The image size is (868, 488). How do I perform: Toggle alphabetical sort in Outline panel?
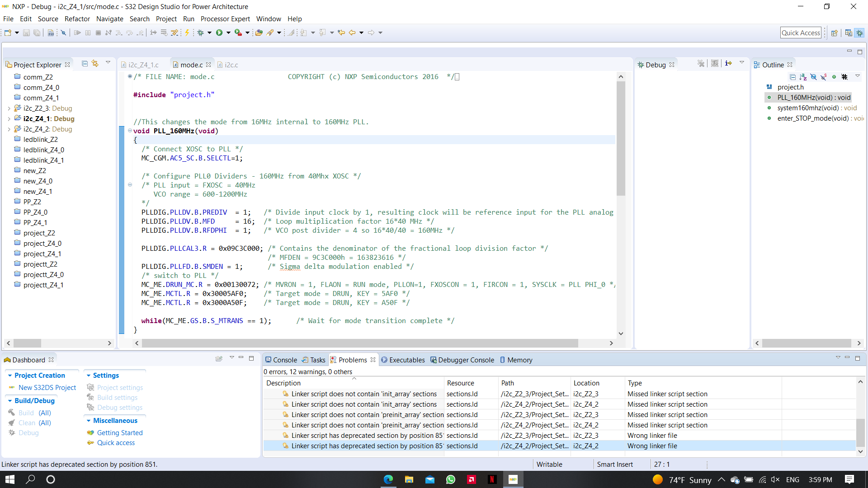point(803,77)
